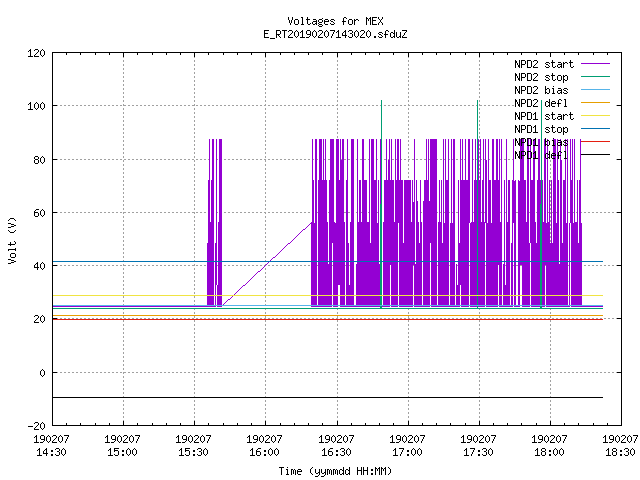640x480 pixels.
Task: Click the y-axis tick value 0
Action: 42,373
